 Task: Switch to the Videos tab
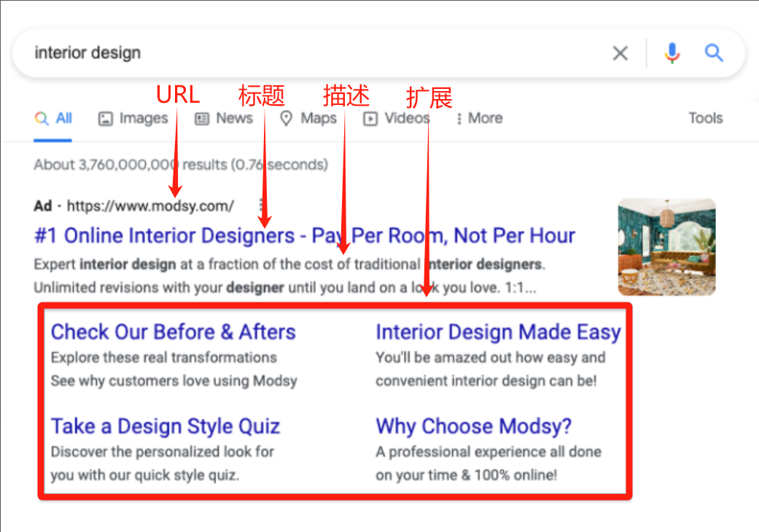[x=397, y=119]
